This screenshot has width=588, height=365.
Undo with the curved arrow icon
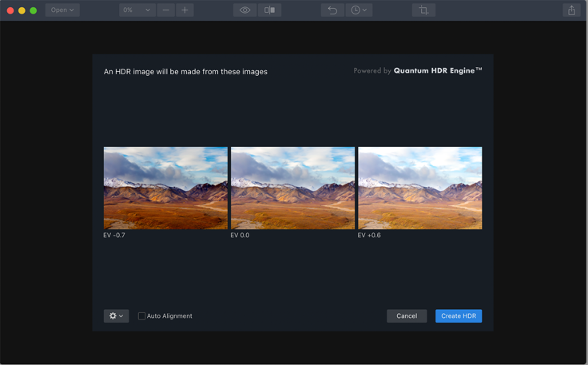pyautogui.click(x=332, y=10)
